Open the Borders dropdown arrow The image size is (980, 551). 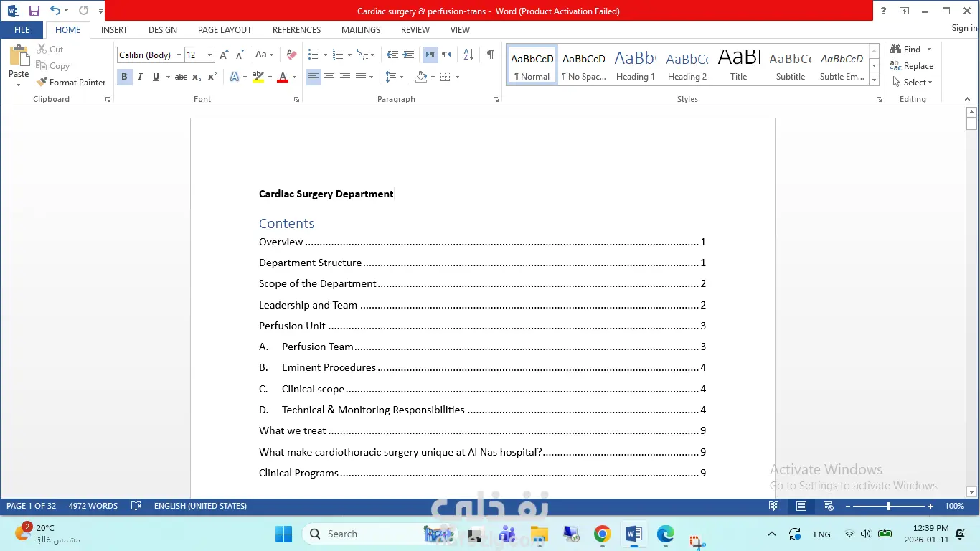[x=457, y=77]
